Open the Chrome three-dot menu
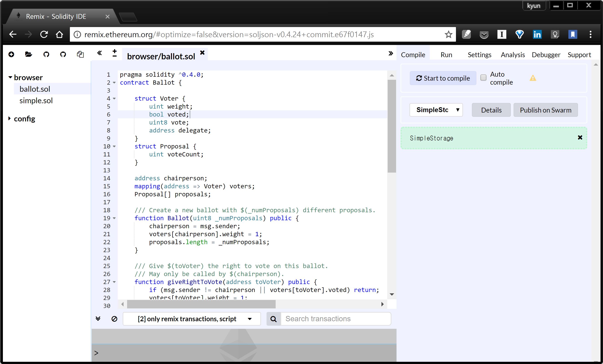 click(x=590, y=35)
